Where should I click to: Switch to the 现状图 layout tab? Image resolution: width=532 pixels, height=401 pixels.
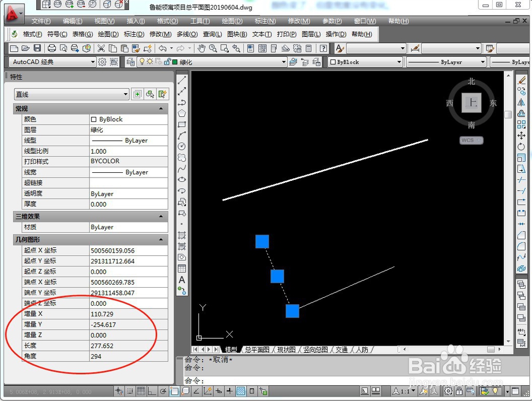[286, 349]
